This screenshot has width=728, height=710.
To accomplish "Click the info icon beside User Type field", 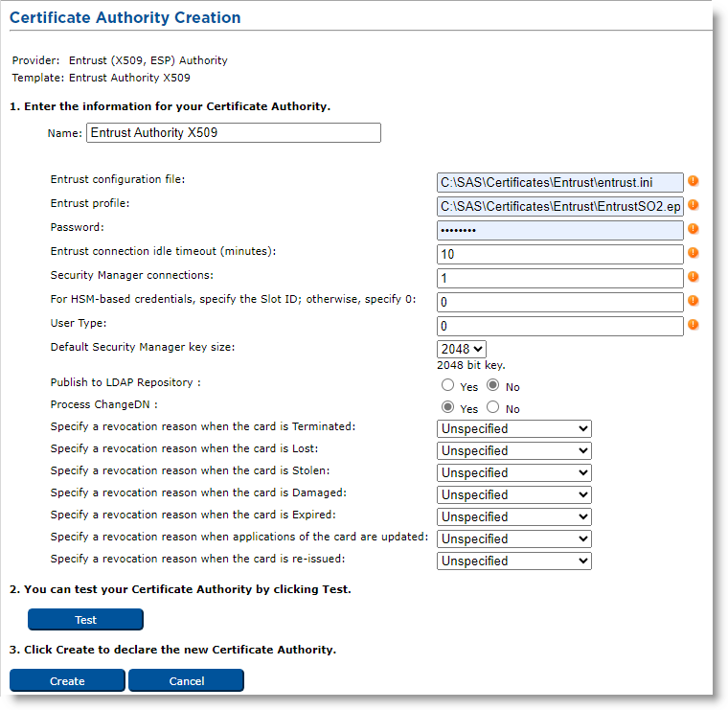I will [x=693, y=325].
